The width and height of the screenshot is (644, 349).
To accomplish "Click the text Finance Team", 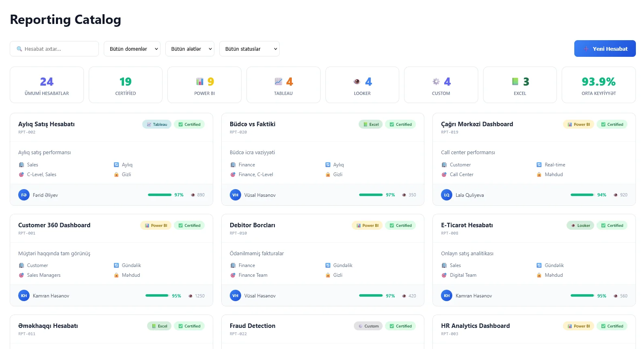I will (253, 275).
